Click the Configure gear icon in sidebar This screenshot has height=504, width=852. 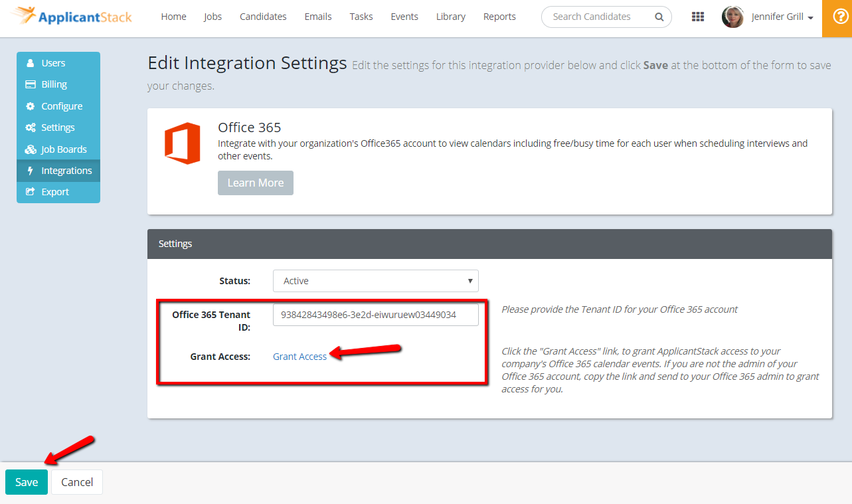pos(30,106)
